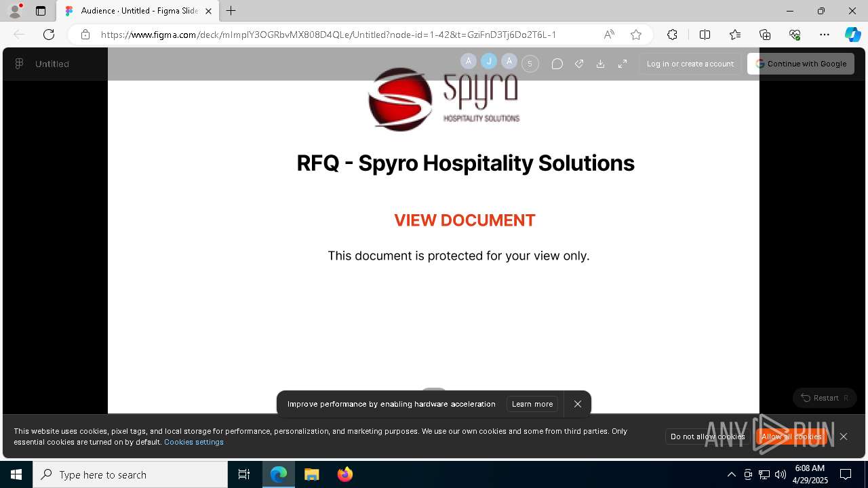Dismiss the hardware acceleration notice
The image size is (868, 488).
pyautogui.click(x=578, y=404)
